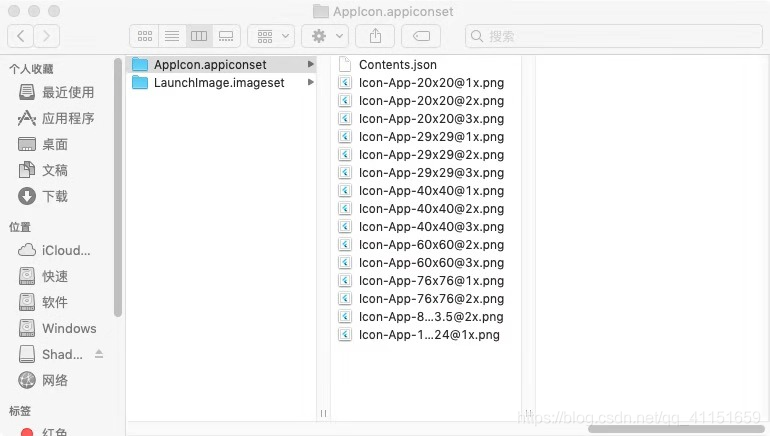This screenshot has width=770, height=436.
Task: Open 应用程序 in the sidebar
Action: coord(56,118)
